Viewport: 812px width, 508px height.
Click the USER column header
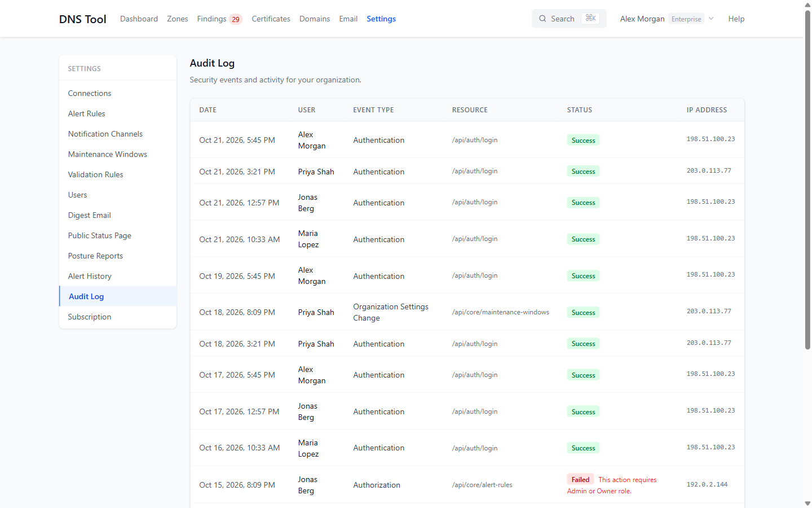(307, 110)
